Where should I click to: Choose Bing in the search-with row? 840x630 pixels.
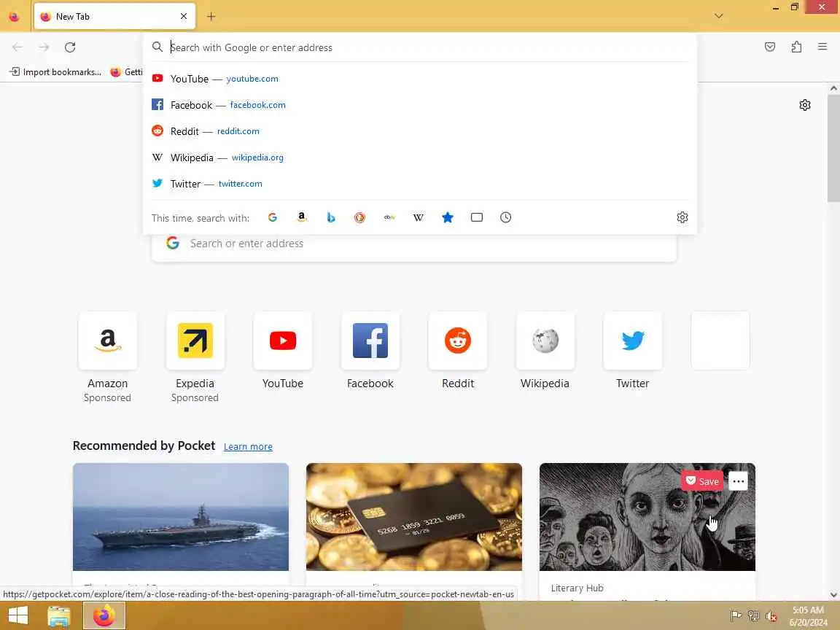[x=330, y=217]
